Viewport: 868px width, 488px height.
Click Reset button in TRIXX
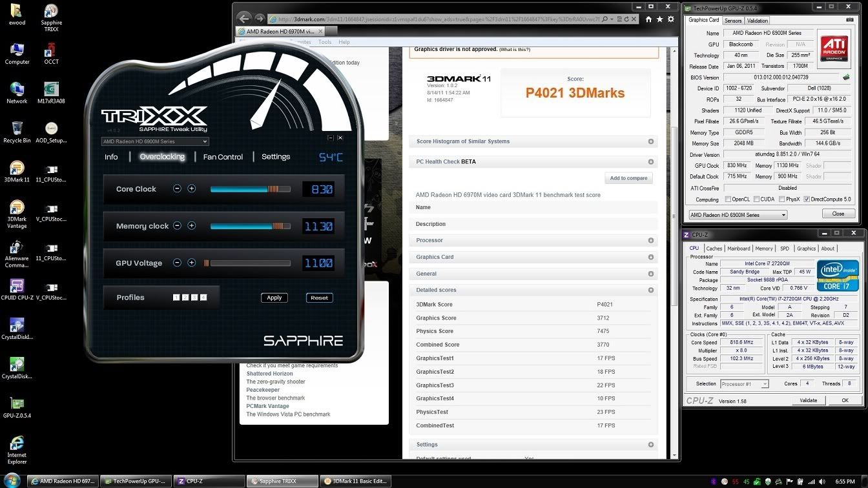pos(319,298)
